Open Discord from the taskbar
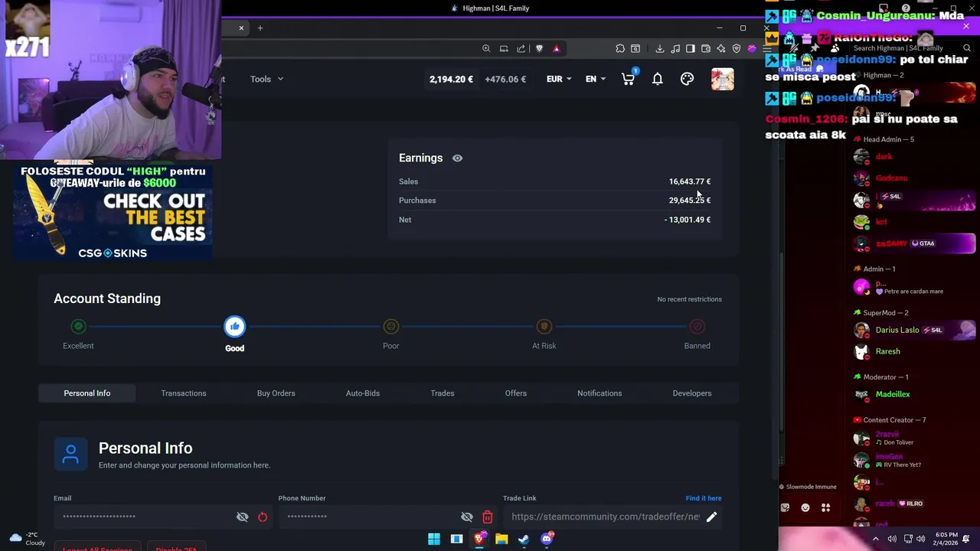The height and width of the screenshot is (551, 980). click(547, 539)
